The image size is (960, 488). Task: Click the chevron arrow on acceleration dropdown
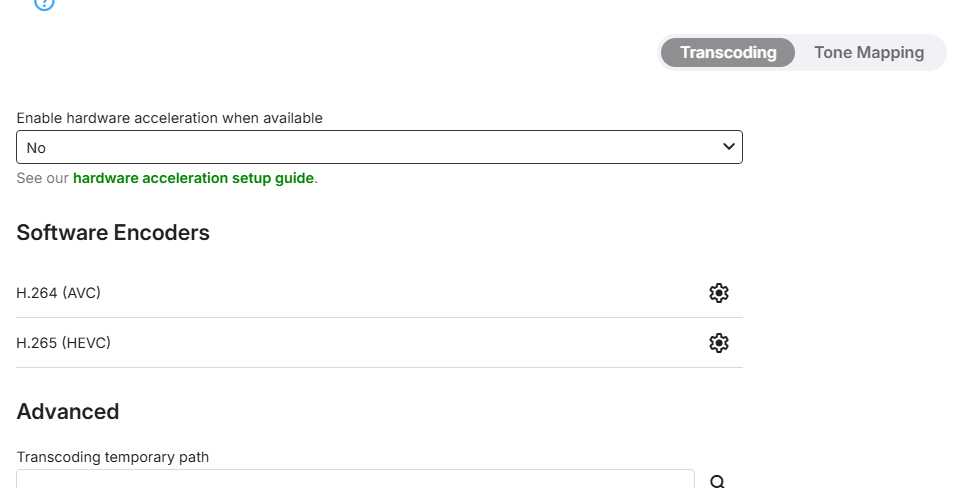[729, 147]
